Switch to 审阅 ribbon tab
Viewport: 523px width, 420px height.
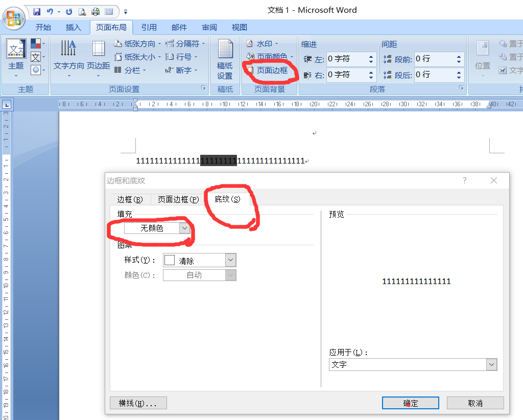click(209, 28)
